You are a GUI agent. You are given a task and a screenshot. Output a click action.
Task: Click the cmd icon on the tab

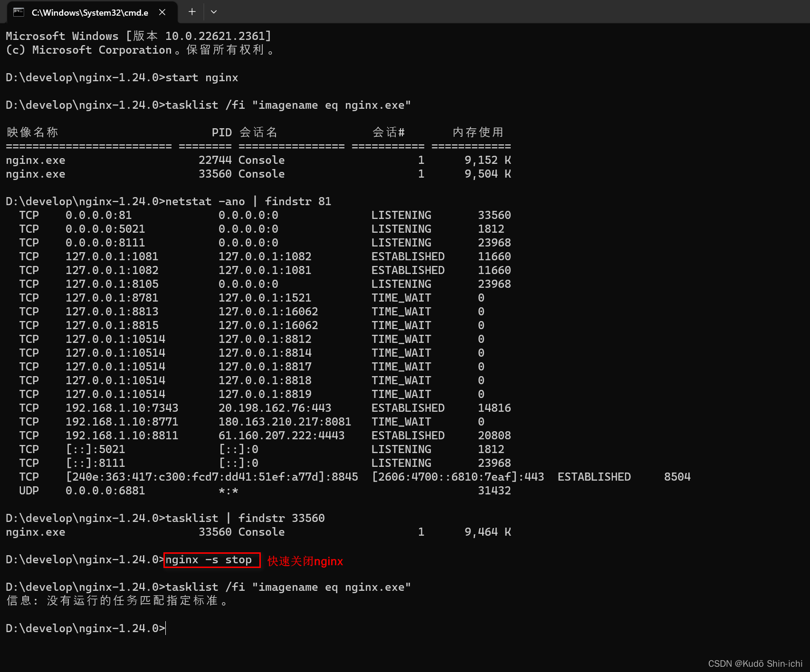19,12
